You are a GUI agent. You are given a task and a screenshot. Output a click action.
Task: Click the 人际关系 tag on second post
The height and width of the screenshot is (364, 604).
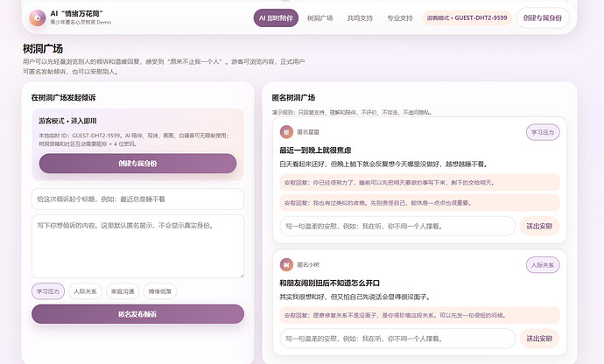point(543,265)
